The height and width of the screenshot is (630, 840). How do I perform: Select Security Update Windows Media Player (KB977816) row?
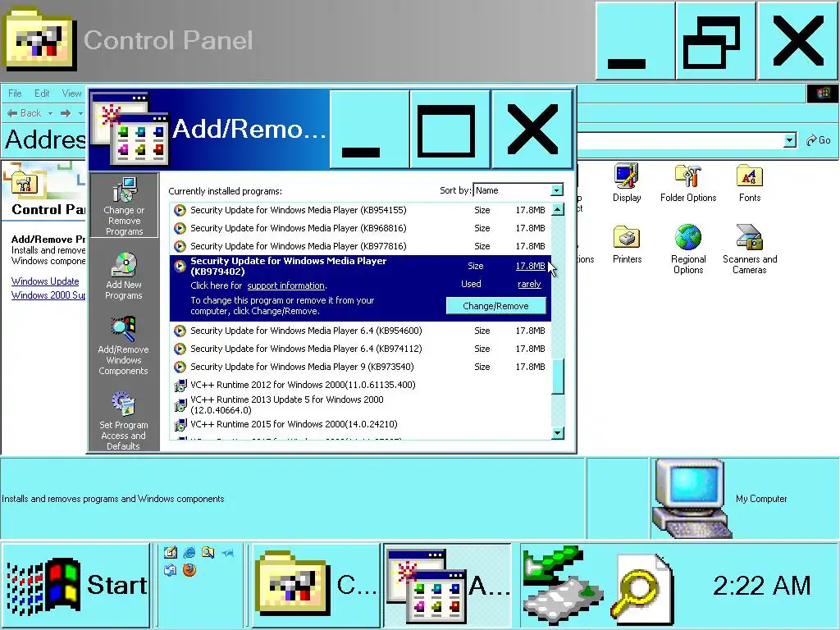tap(360, 246)
